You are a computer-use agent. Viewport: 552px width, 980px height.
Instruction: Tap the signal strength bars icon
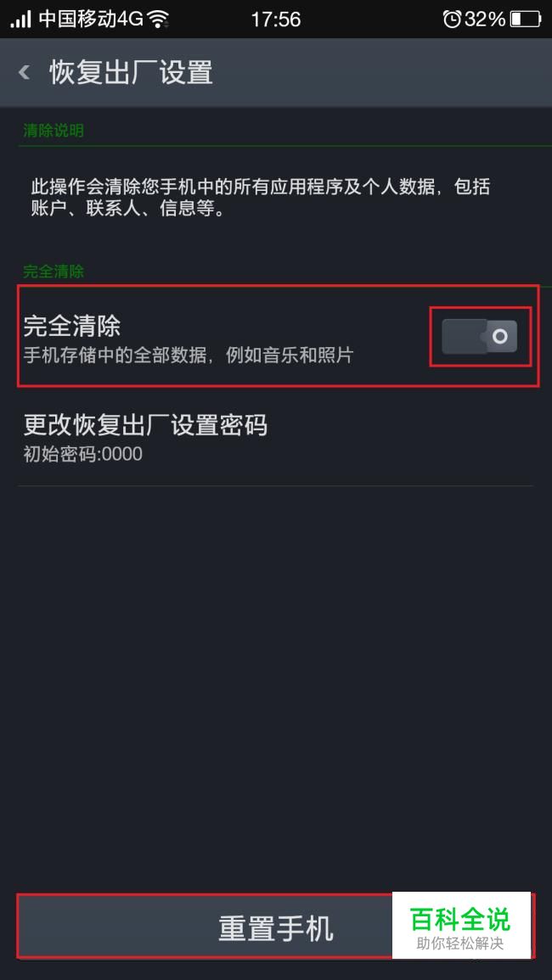click(20, 20)
